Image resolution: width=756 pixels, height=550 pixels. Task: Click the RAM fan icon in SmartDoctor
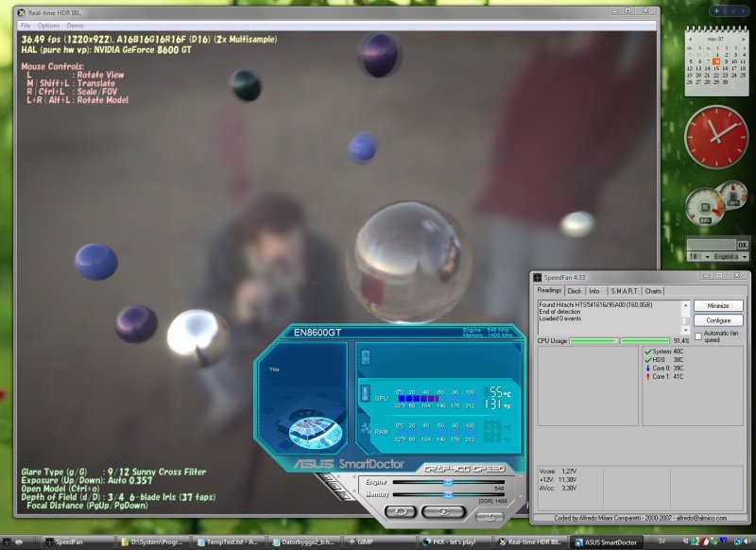pos(365,428)
